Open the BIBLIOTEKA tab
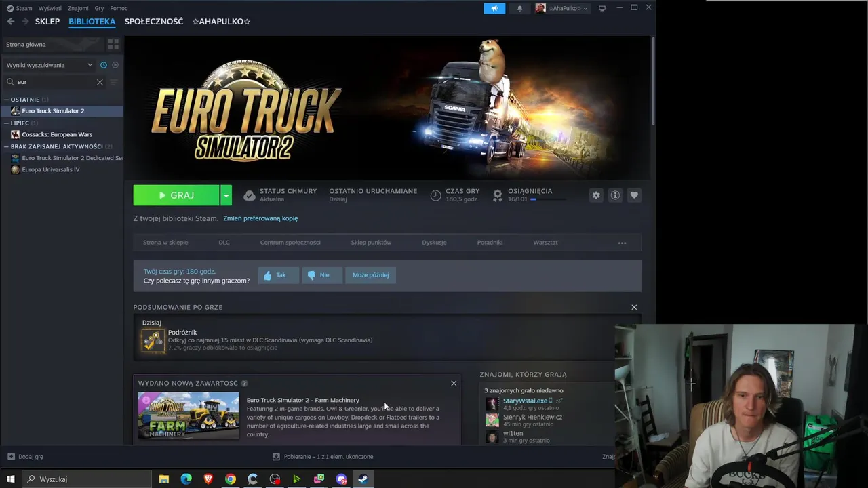The height and width of the screenshot is (488, 868). tap(92, 22)
